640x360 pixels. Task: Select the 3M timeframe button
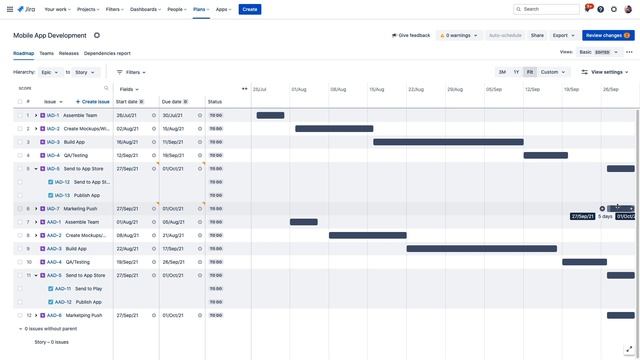pyautogui.click(x=502, y=72)
